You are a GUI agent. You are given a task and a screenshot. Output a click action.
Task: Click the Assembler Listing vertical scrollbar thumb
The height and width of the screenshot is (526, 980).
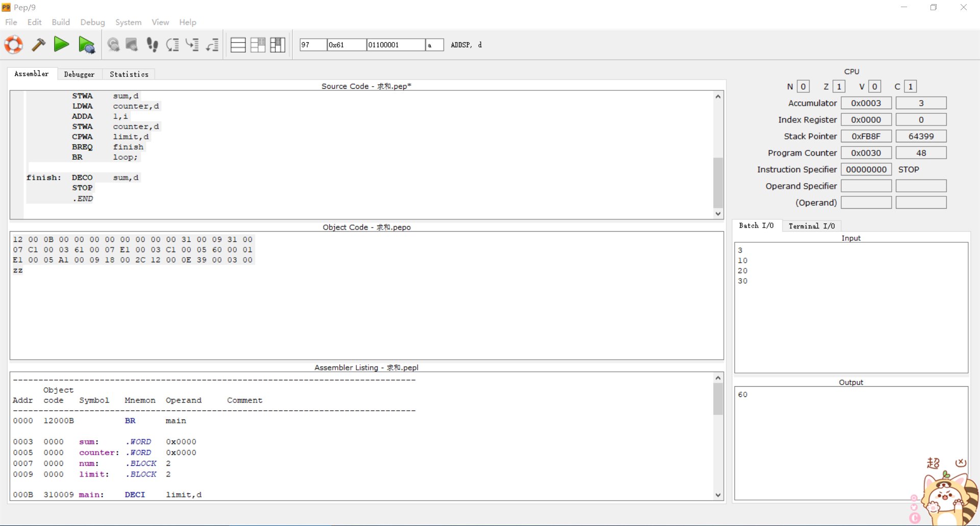pos(718,399)
